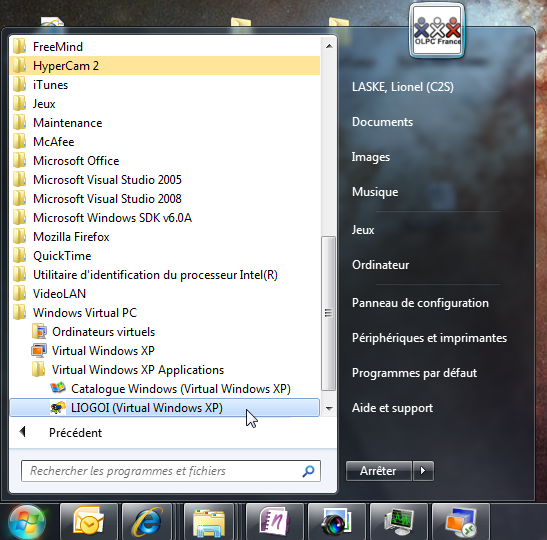The image size is (547, 540).
Task: Click the search magnifier icon
Action: point(308,471)
